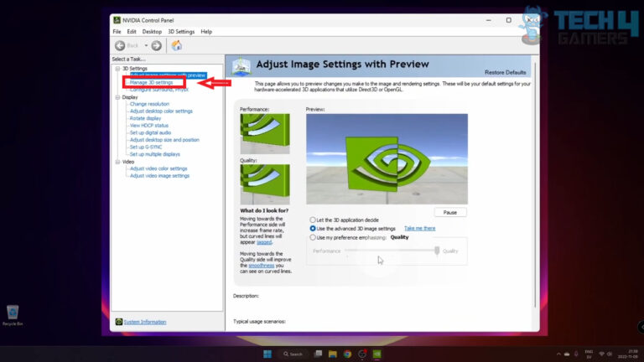Collapse the Video tree node
Image resolution: width=644 pixels, height=362 pixels.
click(117, 162)
